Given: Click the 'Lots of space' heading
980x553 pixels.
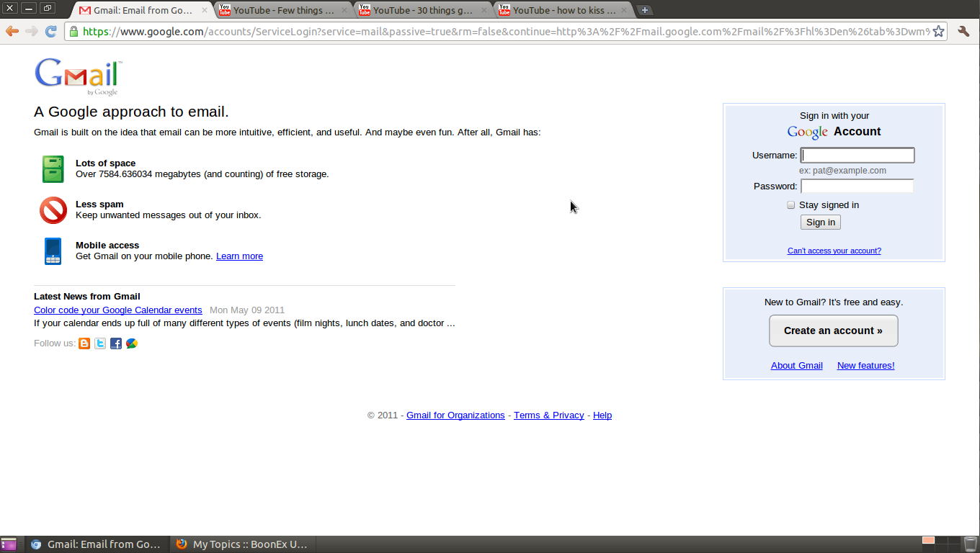Looking at the screenshot, I should point(106,163).
